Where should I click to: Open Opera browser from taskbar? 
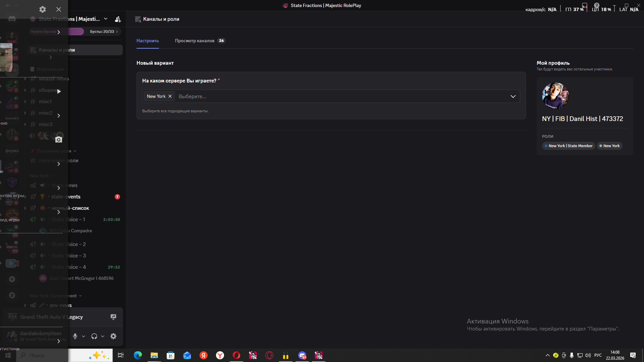pos(236,355)
